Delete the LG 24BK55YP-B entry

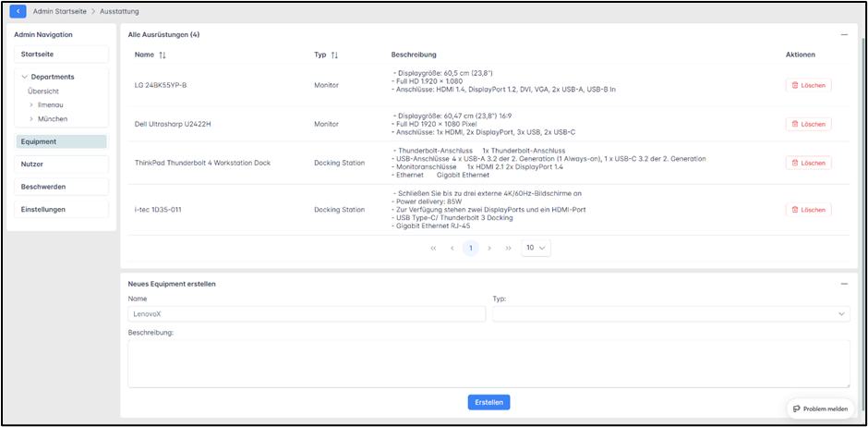(808, 85)
